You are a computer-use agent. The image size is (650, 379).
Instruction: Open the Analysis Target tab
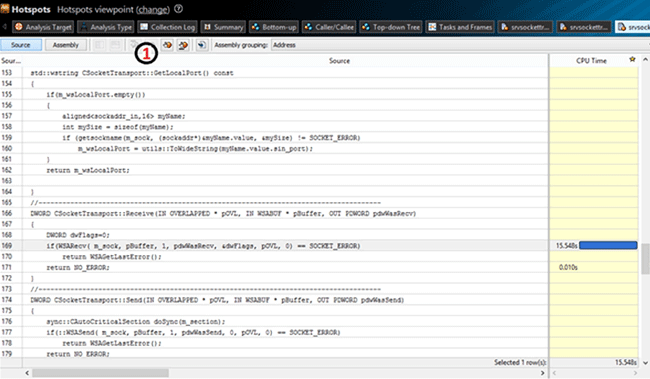click(43, 27)
